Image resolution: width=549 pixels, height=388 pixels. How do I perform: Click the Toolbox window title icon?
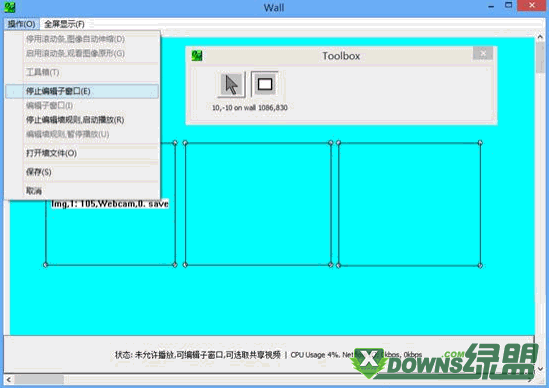point(197,56)
